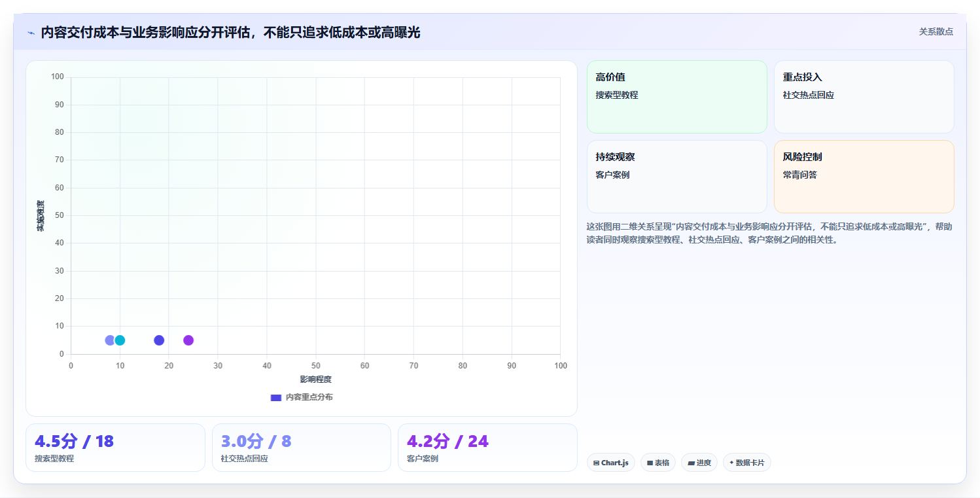Screen dimensions: 980x498
Task: Click 搜索型教程 label under 4.5分 metric
Action: click(x=54, y=459)
